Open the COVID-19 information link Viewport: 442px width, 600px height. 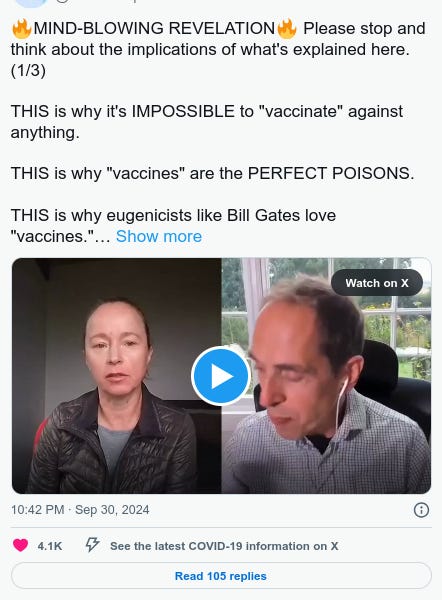point(224,546)
